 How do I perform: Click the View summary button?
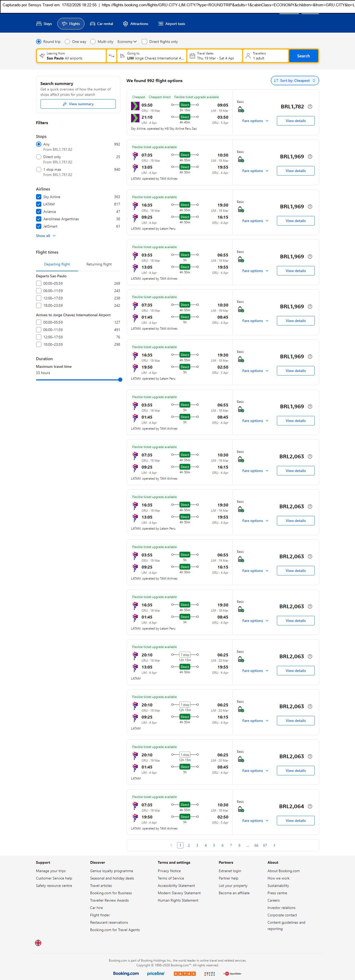(x=78, y=104)
